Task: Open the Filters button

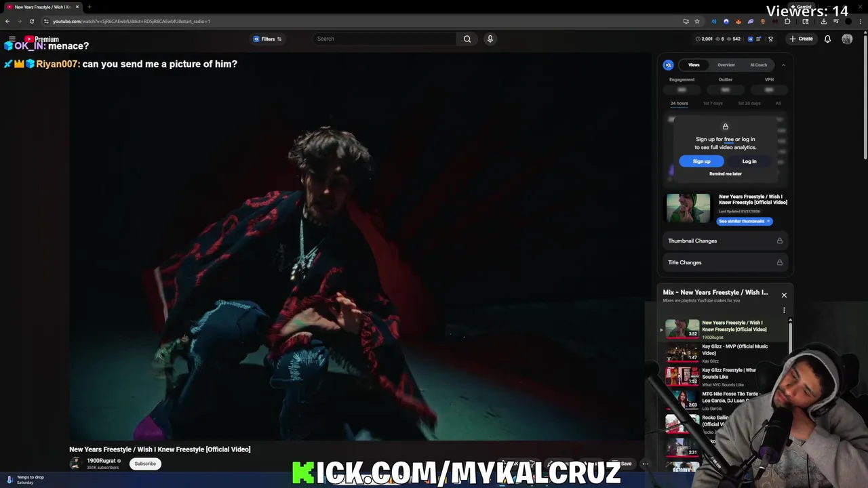Action: tap(268, 39)
